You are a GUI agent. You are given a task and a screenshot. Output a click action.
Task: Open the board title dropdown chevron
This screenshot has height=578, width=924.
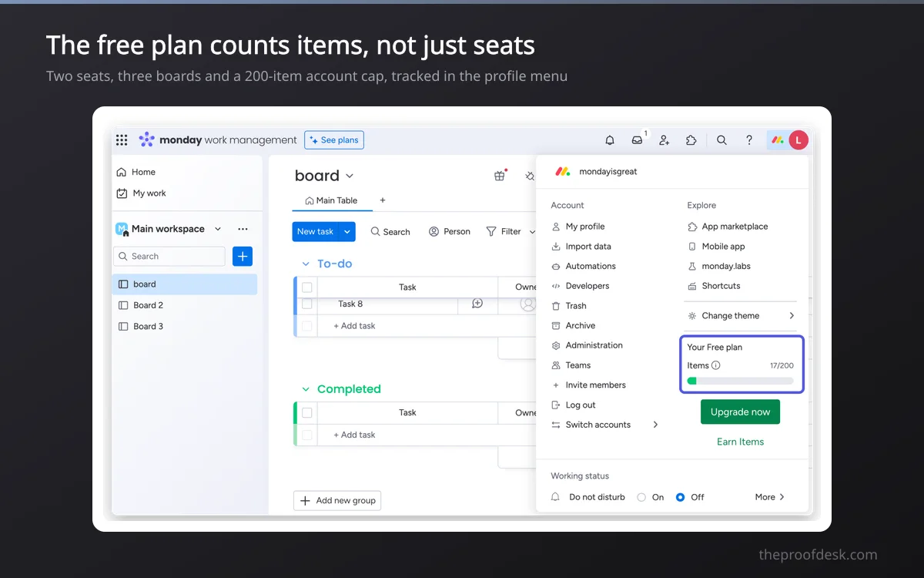click(350, 176)
